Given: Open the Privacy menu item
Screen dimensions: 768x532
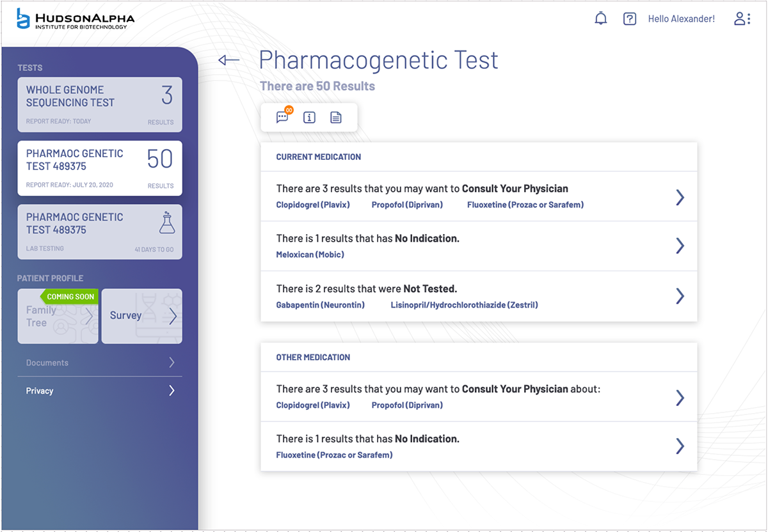Looking at the screenshot, I should (x=100, y=391).
